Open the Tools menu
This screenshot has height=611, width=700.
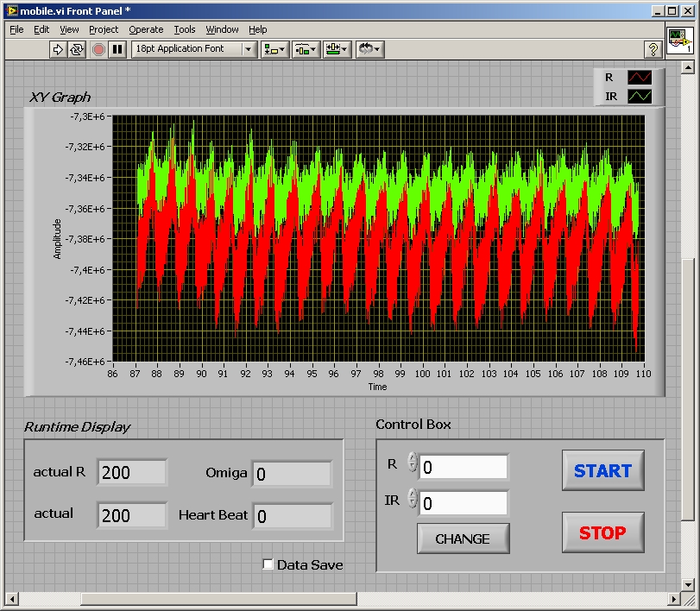click(x=184, y=29)
